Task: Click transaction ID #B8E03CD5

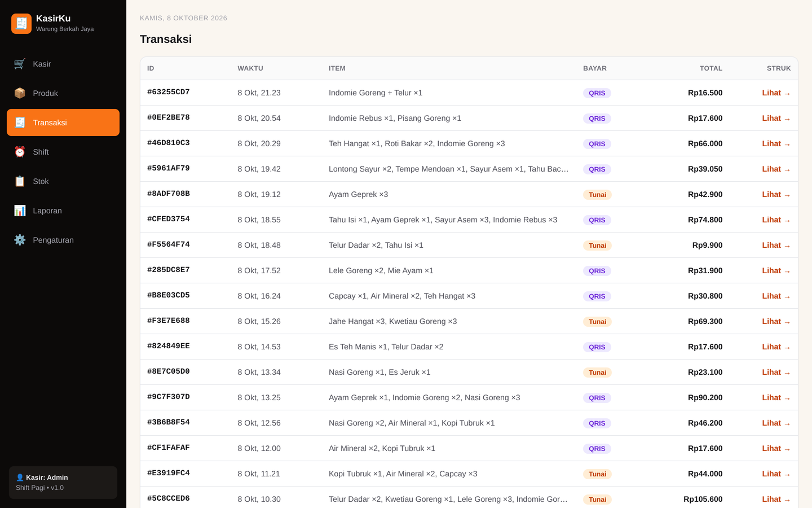Action: click(x=169, y=295)
